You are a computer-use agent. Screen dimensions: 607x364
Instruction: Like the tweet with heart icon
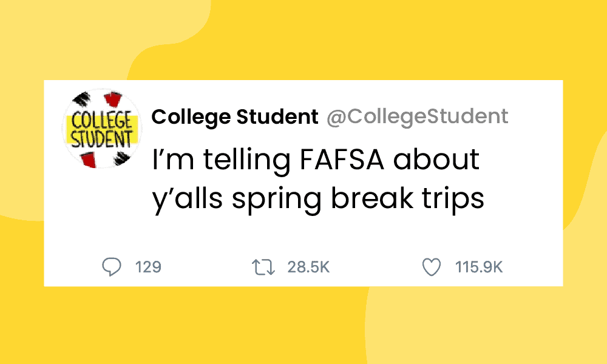[x=432, y=267]
